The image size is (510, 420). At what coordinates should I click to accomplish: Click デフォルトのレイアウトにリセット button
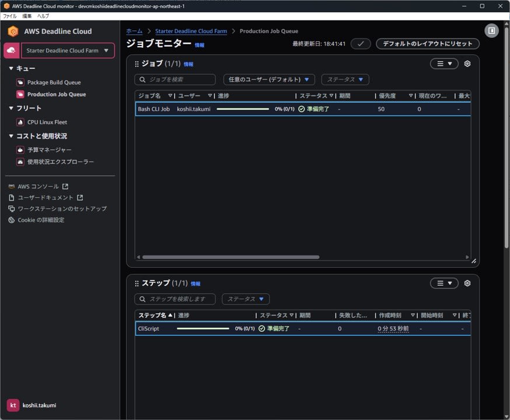point(427,44)
